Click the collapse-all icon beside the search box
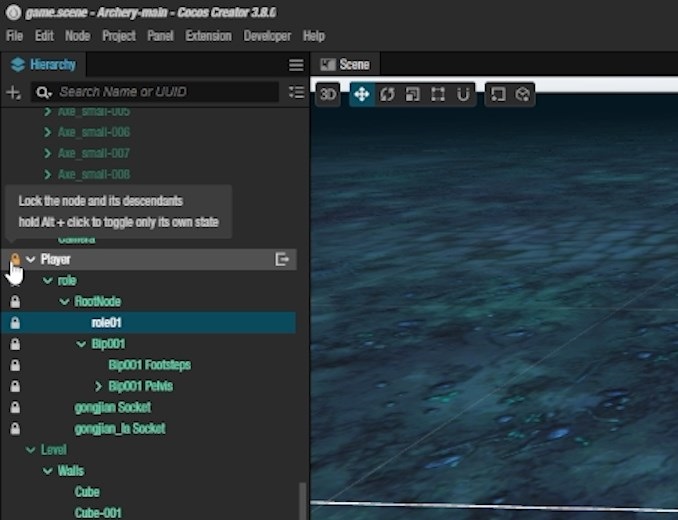The width and height of the screenshot is (678, 520). pos(296,92)
